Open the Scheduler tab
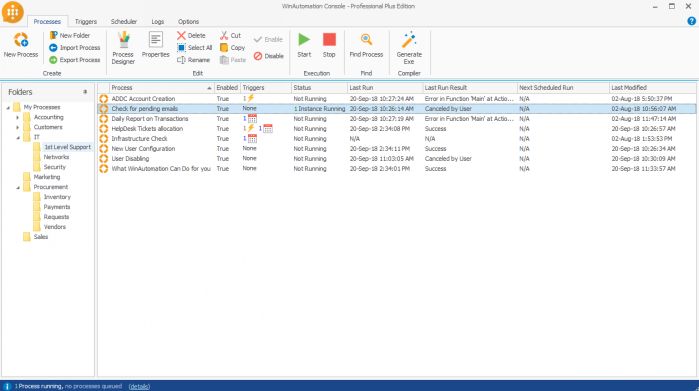The height and width of the screenshot is (391, 699). [x=123, y=21]
